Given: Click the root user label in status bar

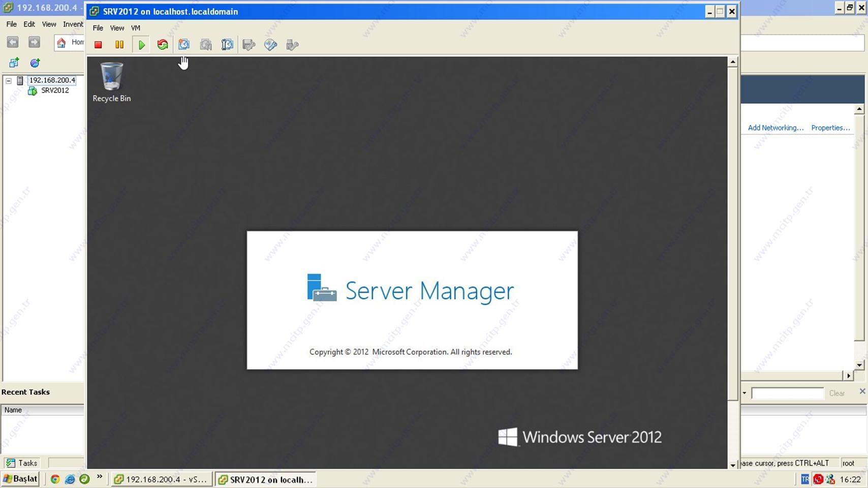Looking at the screenshot, I should (848, 463).
